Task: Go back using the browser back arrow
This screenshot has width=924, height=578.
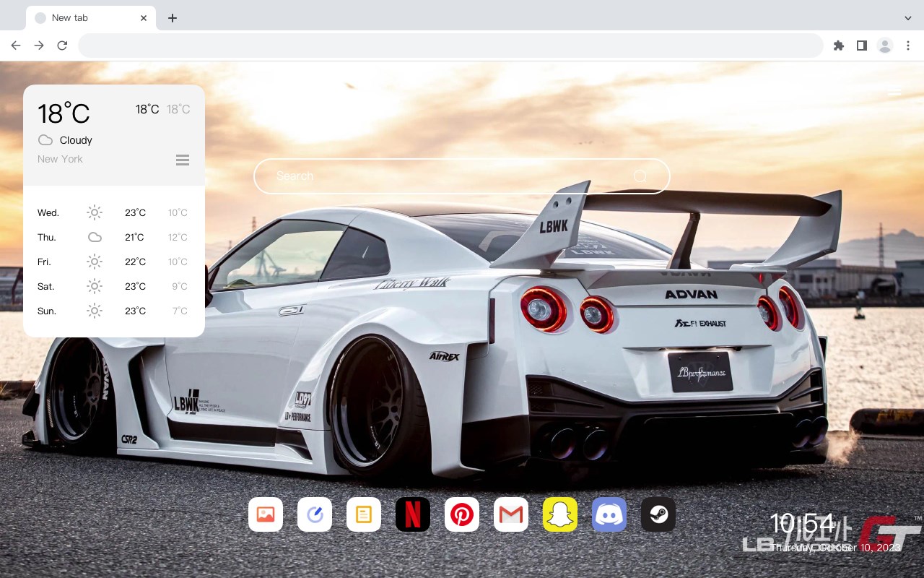Action: click(x=16, y=46)
